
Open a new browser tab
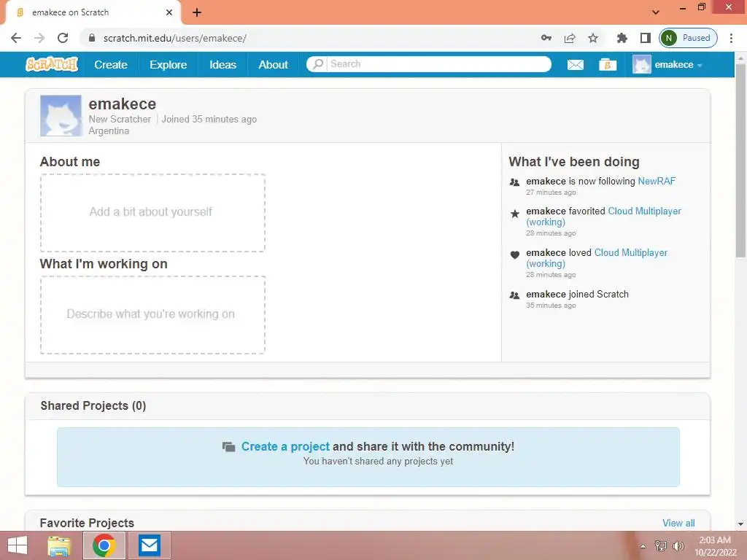point(197,12)
